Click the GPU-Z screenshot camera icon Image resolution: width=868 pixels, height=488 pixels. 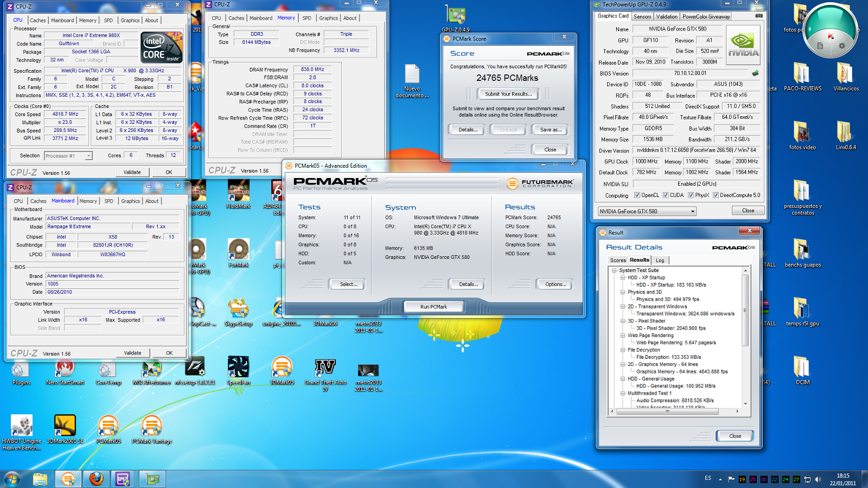click(x=758, y=16)
